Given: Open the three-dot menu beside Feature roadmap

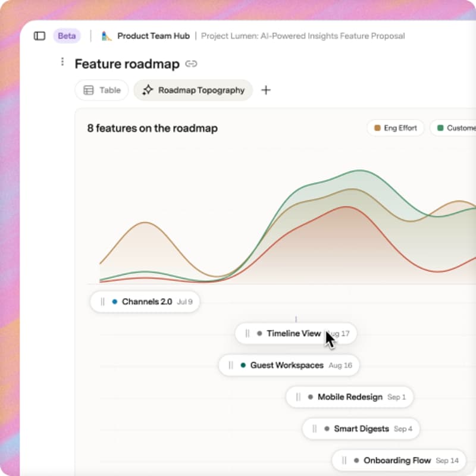Looking at the screenshot, I should [62, 62].
